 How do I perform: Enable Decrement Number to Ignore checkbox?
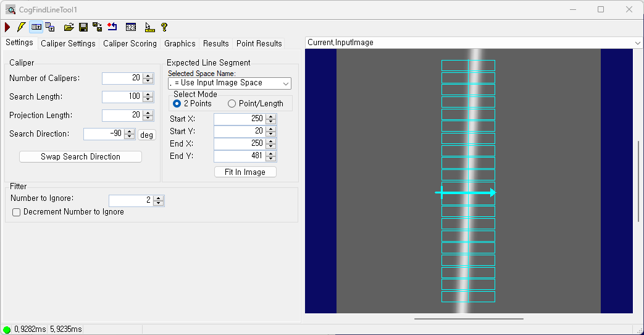(17, 212)
